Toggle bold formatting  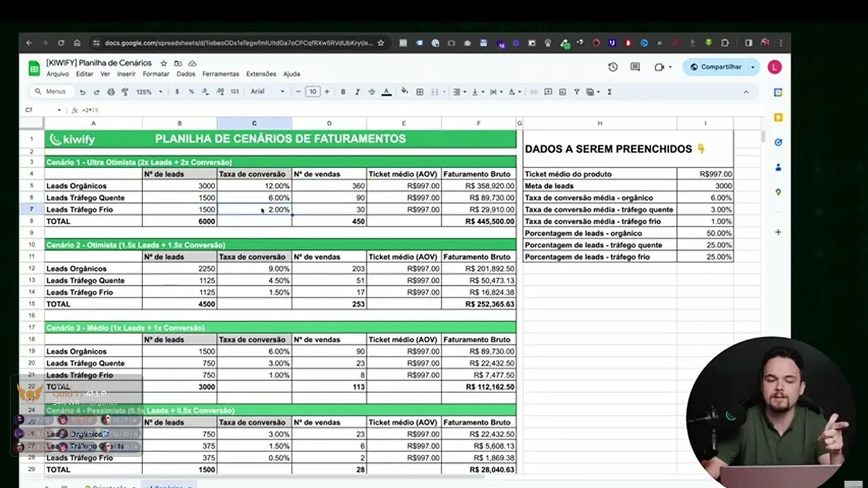[343, 91]
